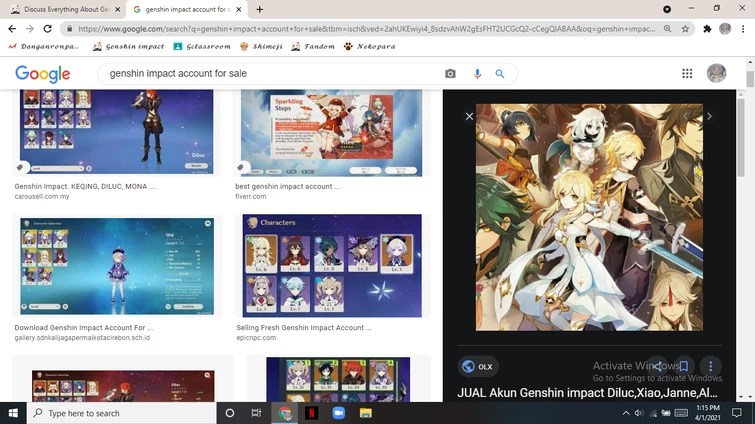Open File Explorer from the taskbar
This screenshot has height=424, width=755.
click(365, 413)
